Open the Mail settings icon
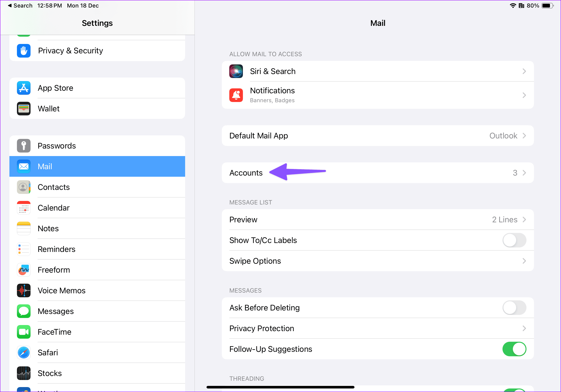The height and width of the screenshot is (392, 561). click(x=23, y=166)
